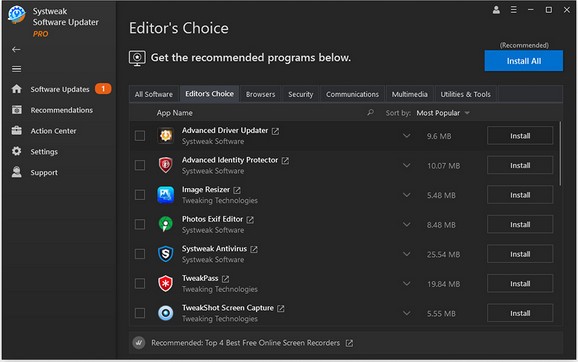
Task: Open external link beside Photos Exif Editor
Action: coord(250,220)
